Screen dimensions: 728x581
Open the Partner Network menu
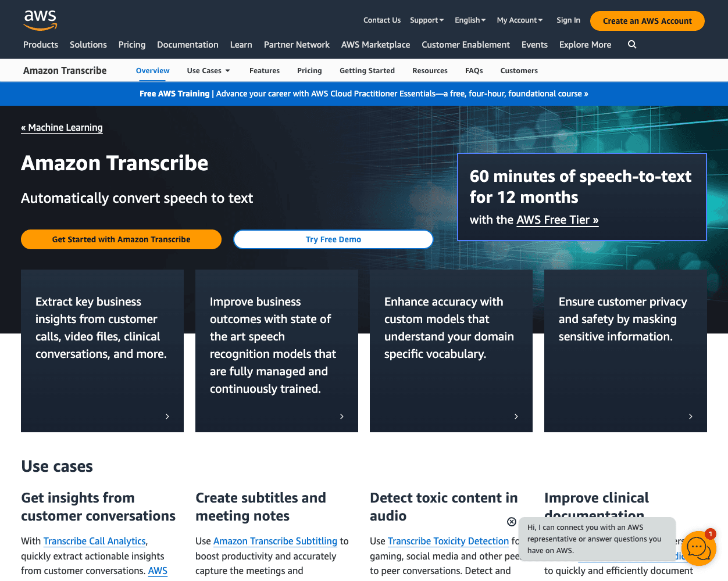pos(297,45)
